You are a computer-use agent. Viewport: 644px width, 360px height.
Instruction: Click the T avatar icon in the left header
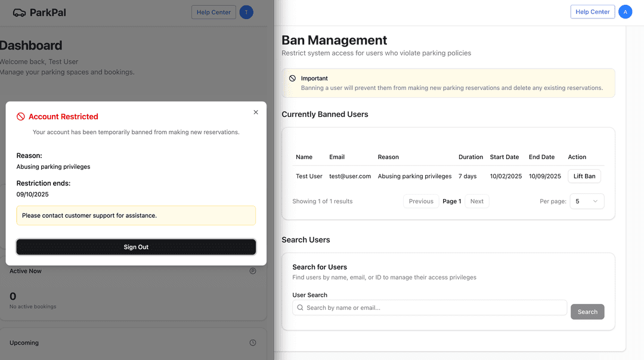[x=246, y=12]
